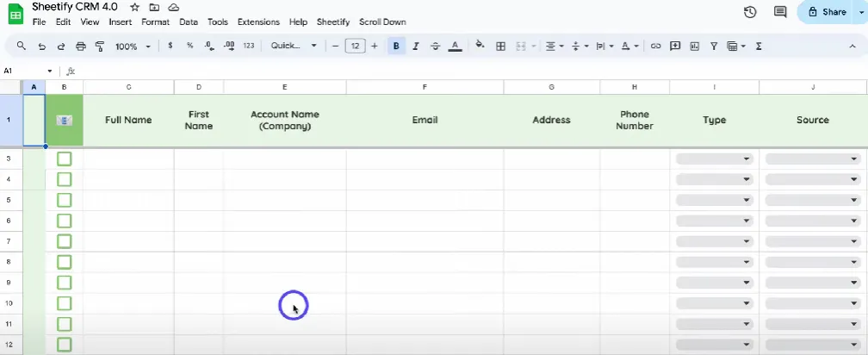Toggle strikethrough formatting

(x=435, y=46)
